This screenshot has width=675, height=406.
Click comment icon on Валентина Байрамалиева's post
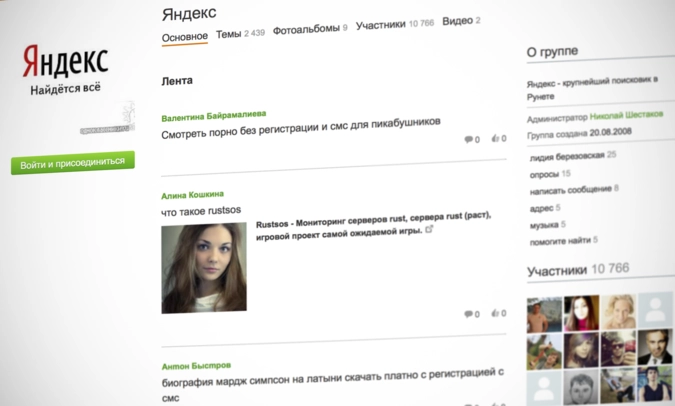pyautogui.click(x=468, y=139)
